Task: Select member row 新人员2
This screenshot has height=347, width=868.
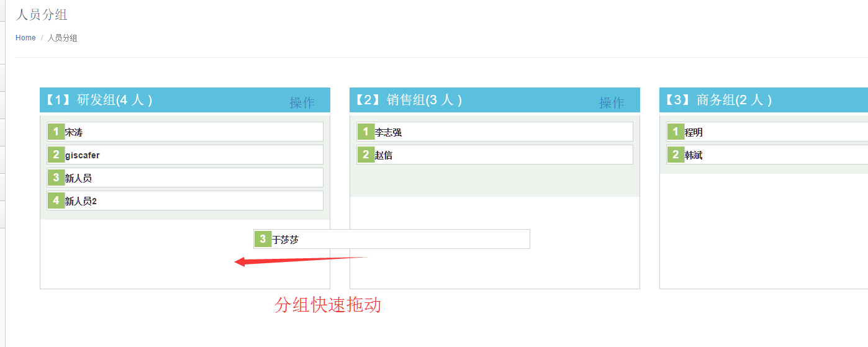Action: pos(185,201)
